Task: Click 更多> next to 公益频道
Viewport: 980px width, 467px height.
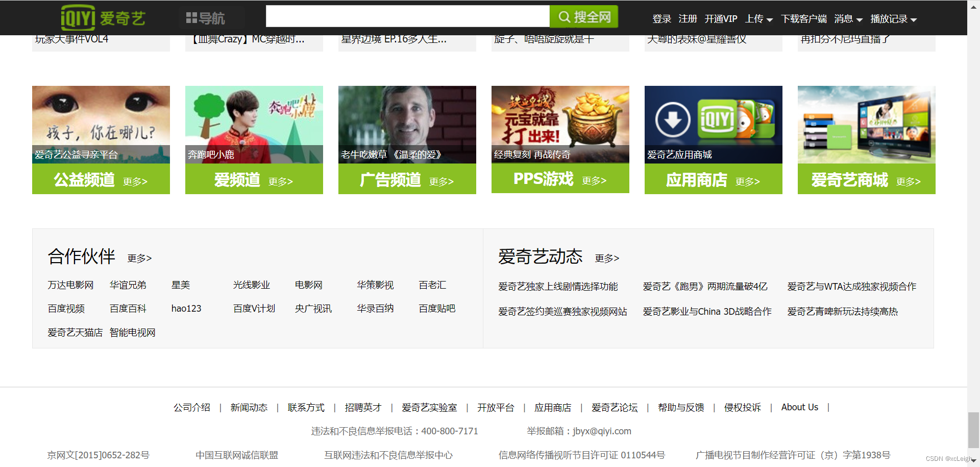Action: tap(135, 181)
